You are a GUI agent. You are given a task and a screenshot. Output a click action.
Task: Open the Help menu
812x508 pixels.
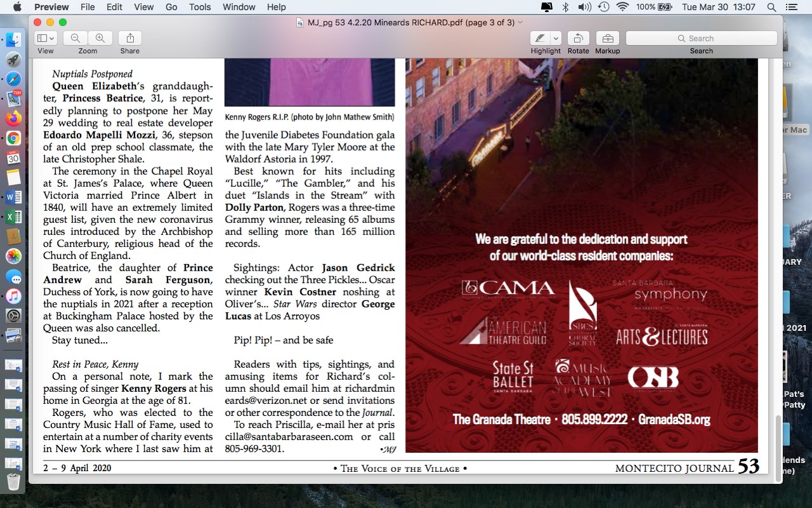(276, 7)
